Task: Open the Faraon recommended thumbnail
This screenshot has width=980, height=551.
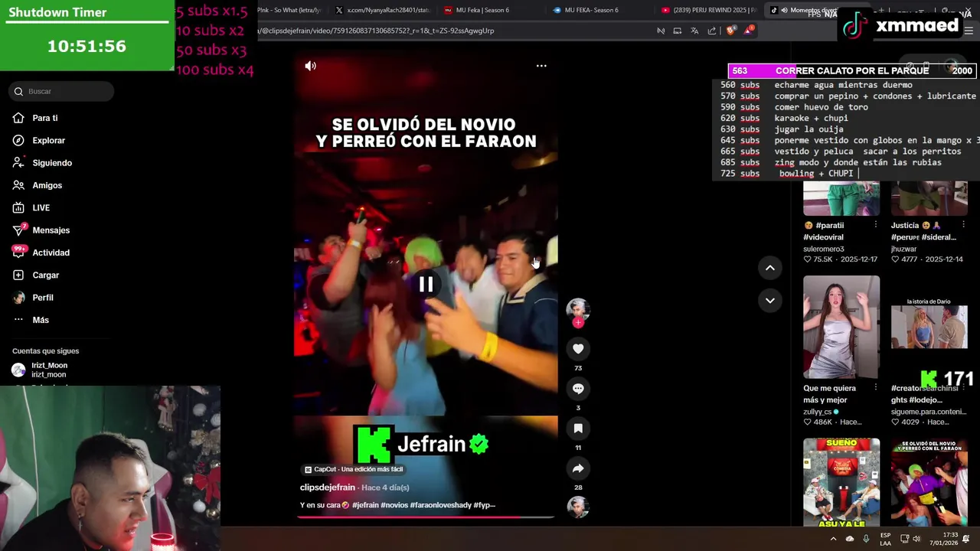Action: [929, 482]
